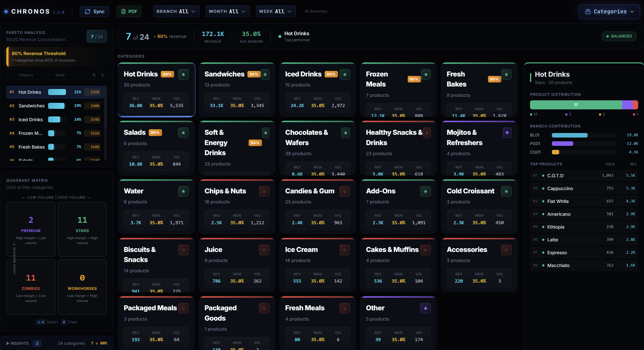Image resolution: width=644 pixels, height=350 pixels.
Task: Click the red icon on the Juice card
Action: coord(264,250)
